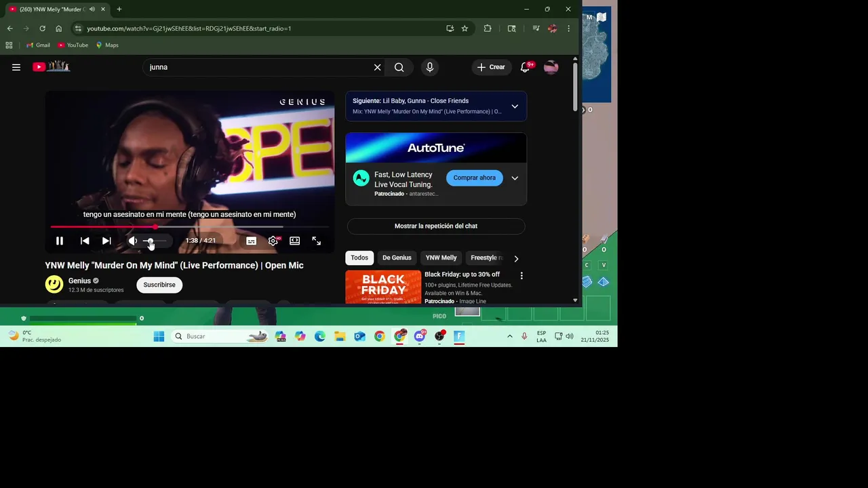Open the Genius channel name link

pyautogui.click(x=79, y=281)
